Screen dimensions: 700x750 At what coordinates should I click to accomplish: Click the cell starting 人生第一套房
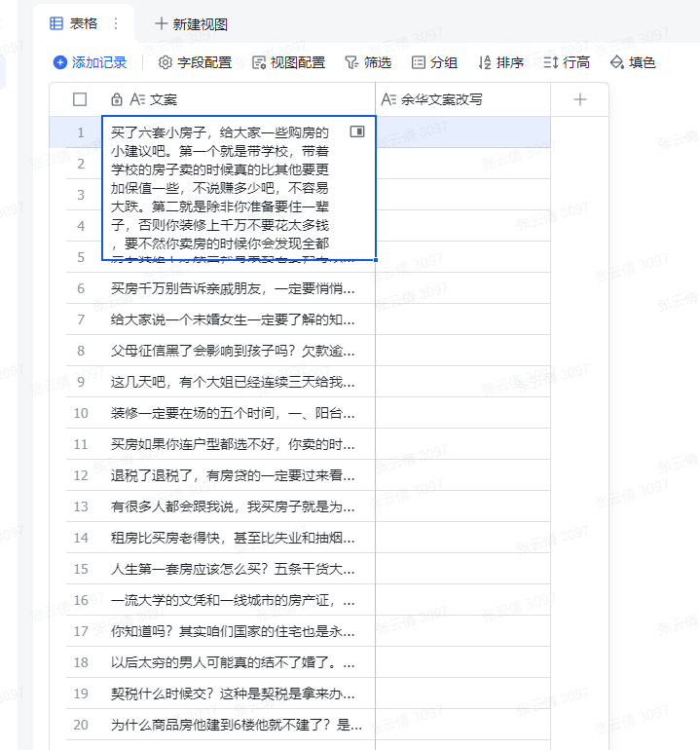coord(239,569)
